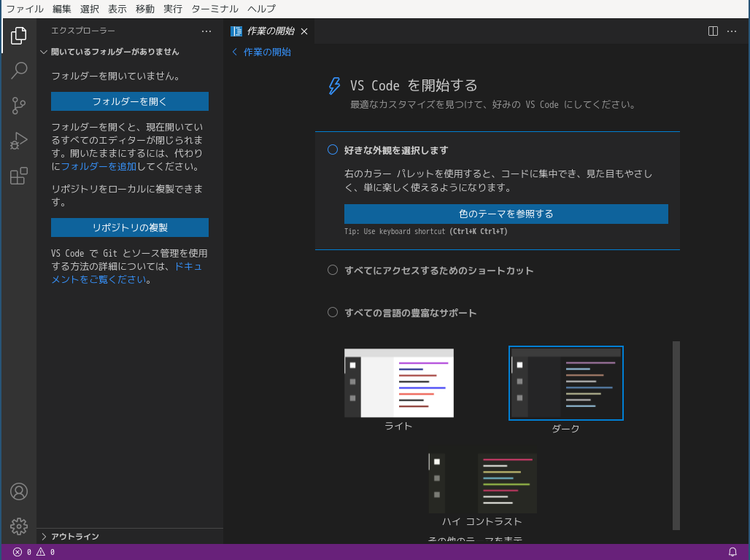This screenshot has width=750, height=560.
Task: Click the lightning bolt icon beside VS Code title
Action: (334, 86)
